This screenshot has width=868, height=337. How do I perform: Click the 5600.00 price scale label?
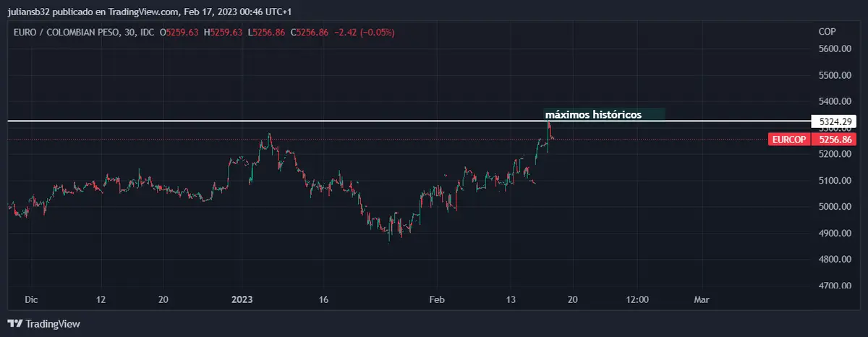click(833, 49)
